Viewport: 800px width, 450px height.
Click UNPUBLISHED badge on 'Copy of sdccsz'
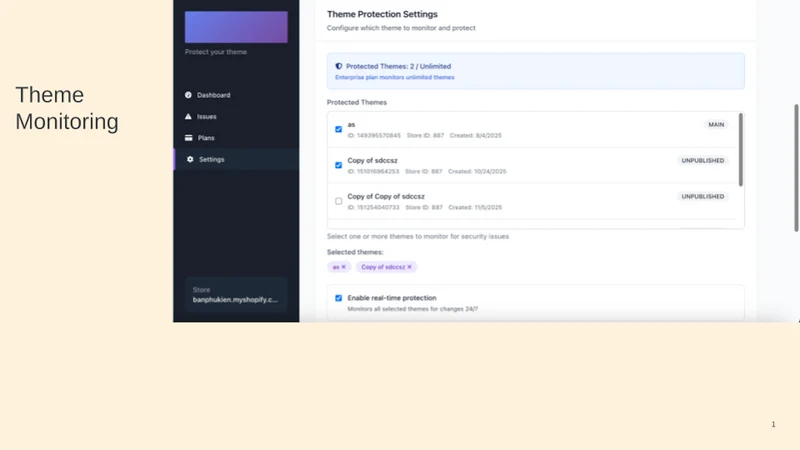[x=703, y=160]
